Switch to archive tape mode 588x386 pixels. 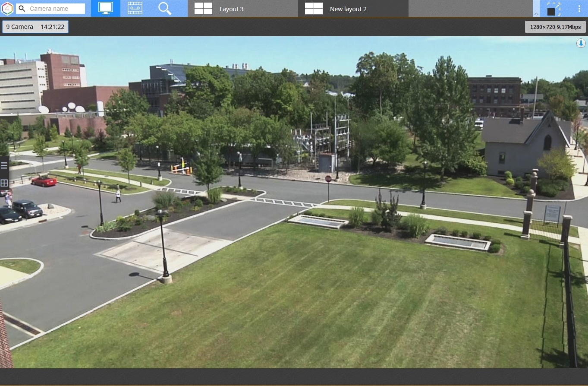coord(135,9)
